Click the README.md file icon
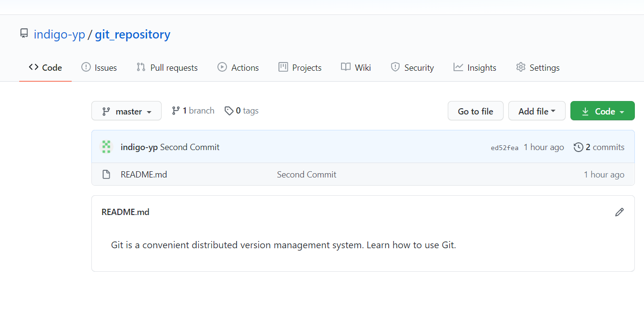This screenshot has height=317, width=644. coord(106,175)
